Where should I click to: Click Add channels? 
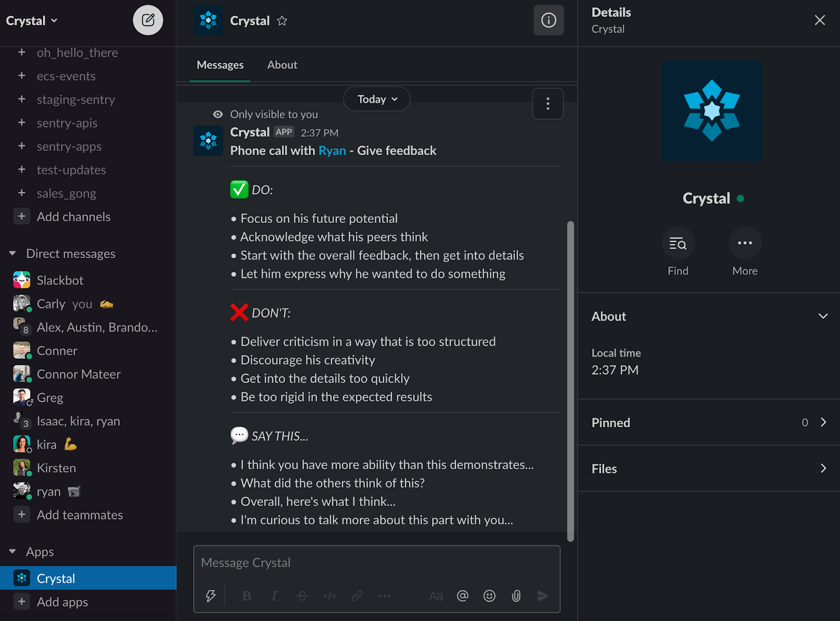click(x=88, y=216)
